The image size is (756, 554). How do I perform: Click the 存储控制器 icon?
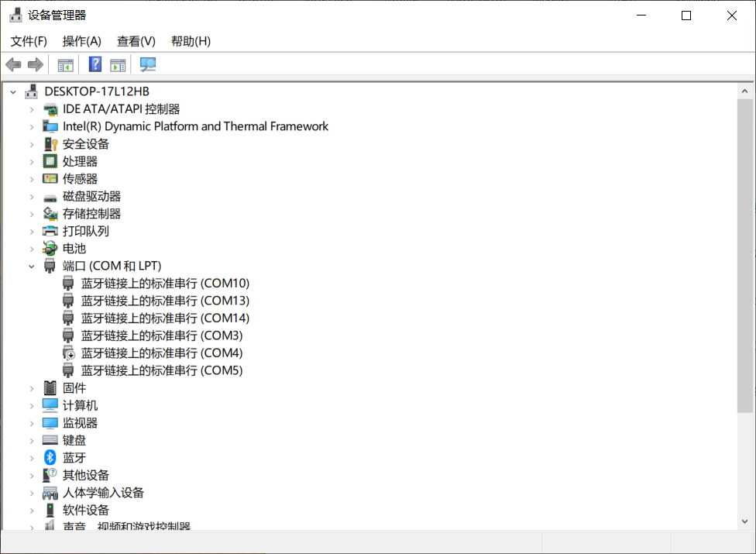pos(50,214)
